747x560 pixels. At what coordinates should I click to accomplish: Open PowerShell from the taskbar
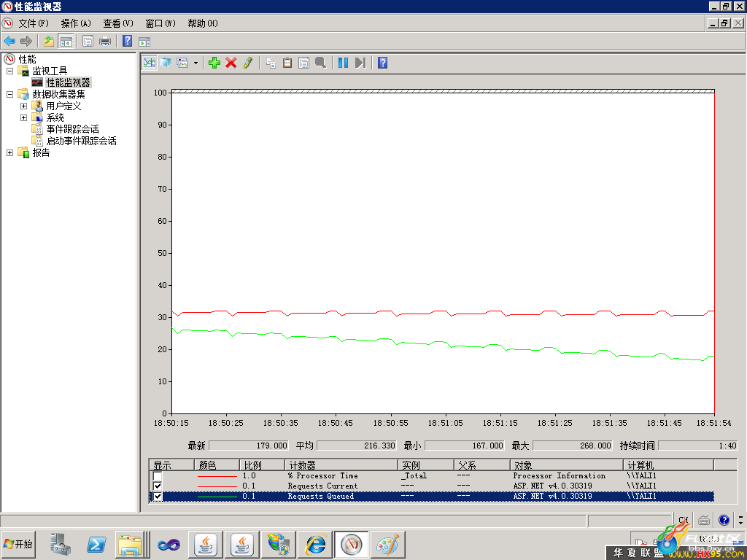point(96,544)
